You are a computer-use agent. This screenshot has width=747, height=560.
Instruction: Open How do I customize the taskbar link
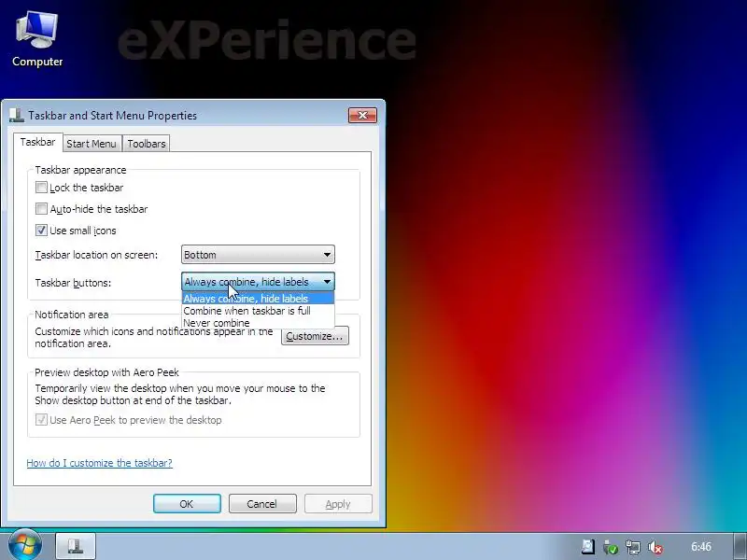click(100, 463)
